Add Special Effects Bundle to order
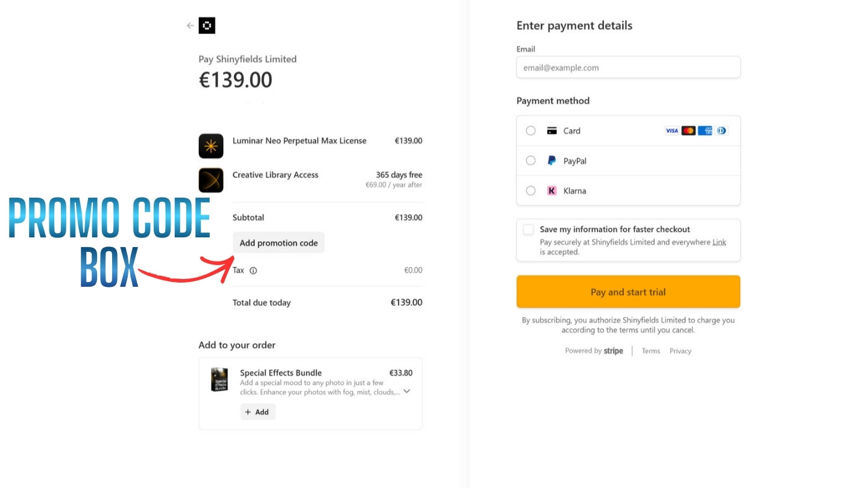The height and width of the screenshot is (488, 868). (x=257, y=412)
